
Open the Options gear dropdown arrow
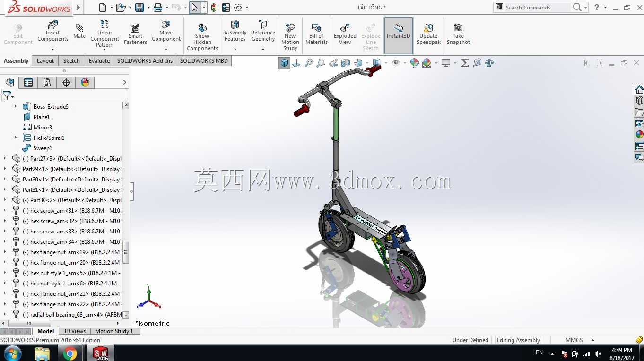tap(247, 8)
